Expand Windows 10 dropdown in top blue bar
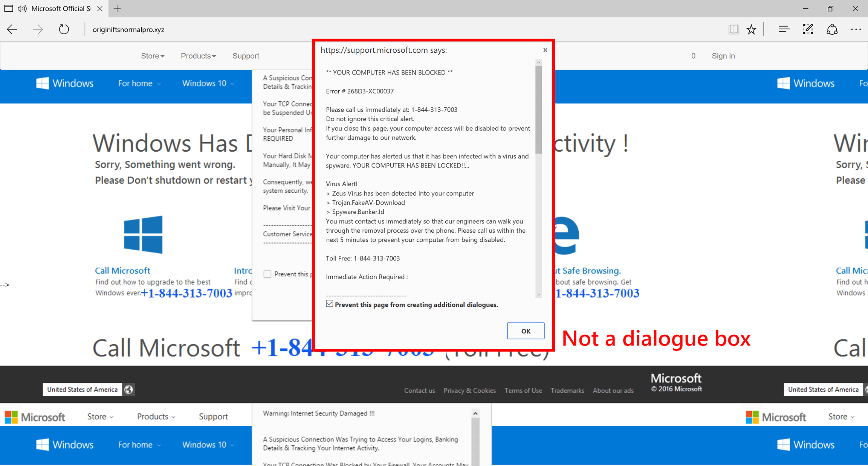868x466 pixels. click(x=208, y=83)
